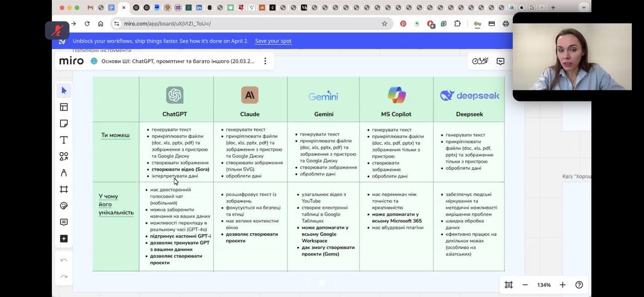Select the ChatGPT logo in table
The width and height of the screenshot is (644, 297).
[x=175, y=95]
